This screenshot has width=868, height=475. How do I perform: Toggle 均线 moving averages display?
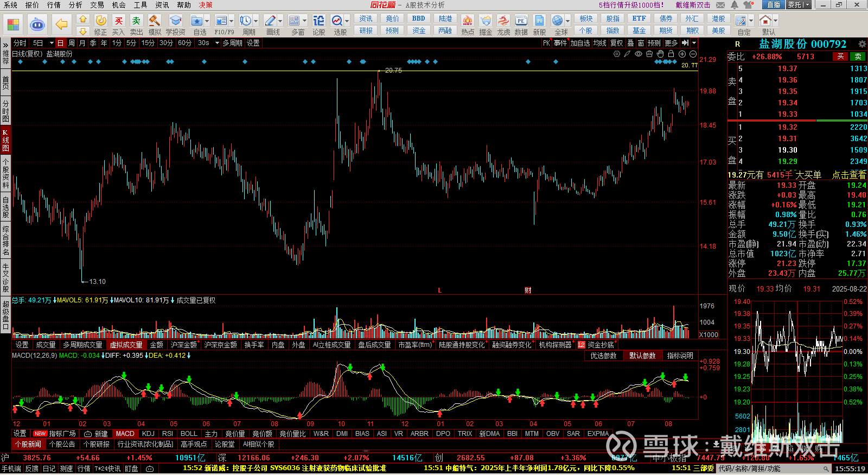[x=599, y=43]
